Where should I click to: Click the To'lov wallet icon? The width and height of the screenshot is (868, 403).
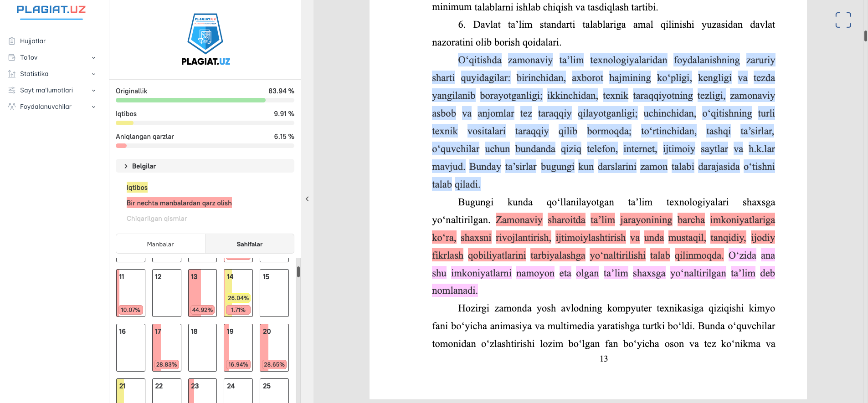[x=12, y=57]
